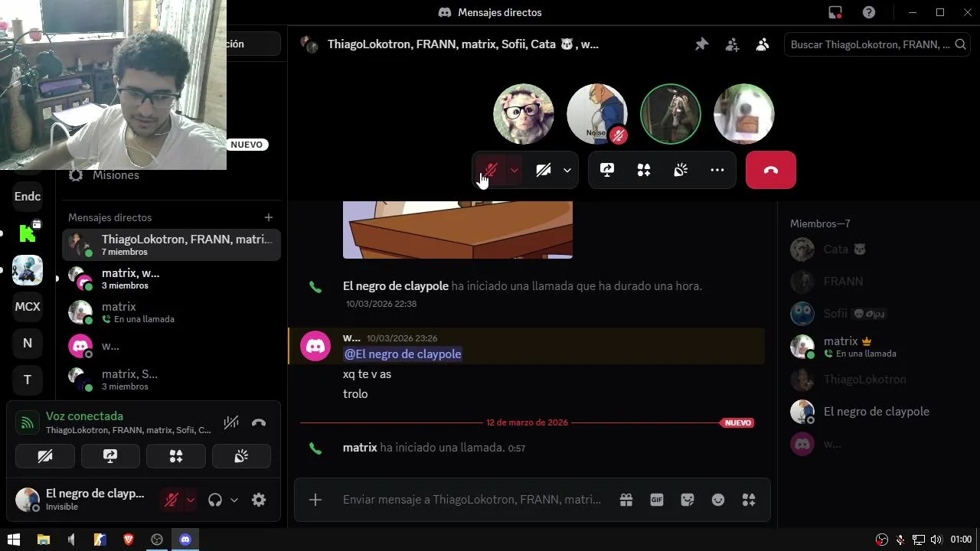The width and height of the screenshot is (980, 551).
Task: Send a gift from the message bar
Action: [626, 500]
